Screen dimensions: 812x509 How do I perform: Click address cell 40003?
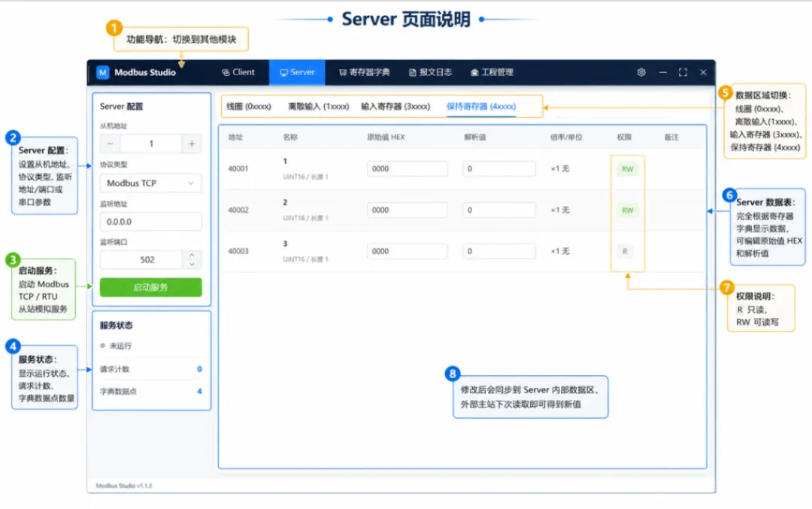238,251
